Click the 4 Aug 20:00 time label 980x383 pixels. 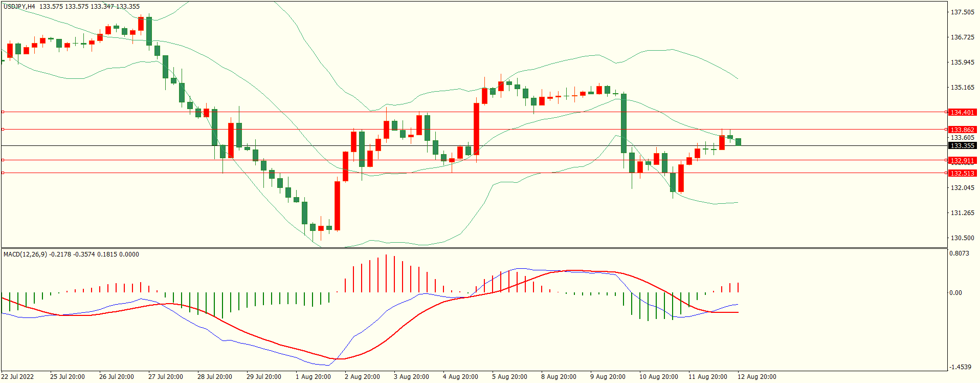pos(460,376)
